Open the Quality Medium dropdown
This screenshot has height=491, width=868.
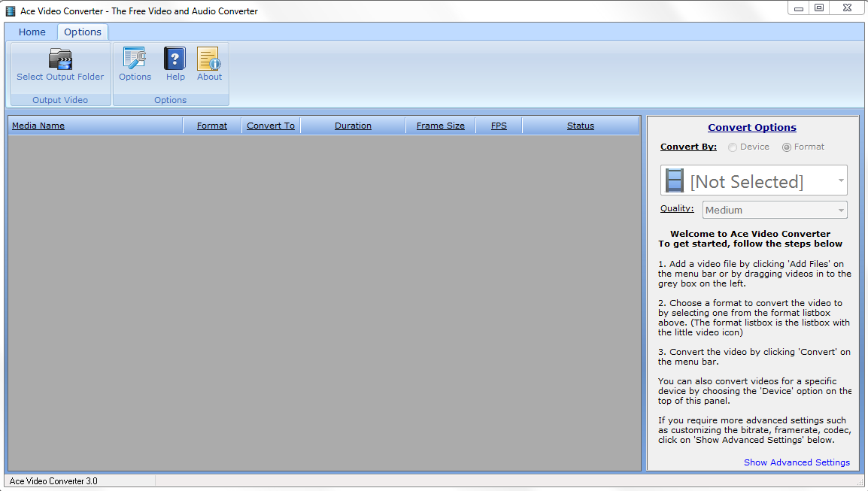point(775,210)
